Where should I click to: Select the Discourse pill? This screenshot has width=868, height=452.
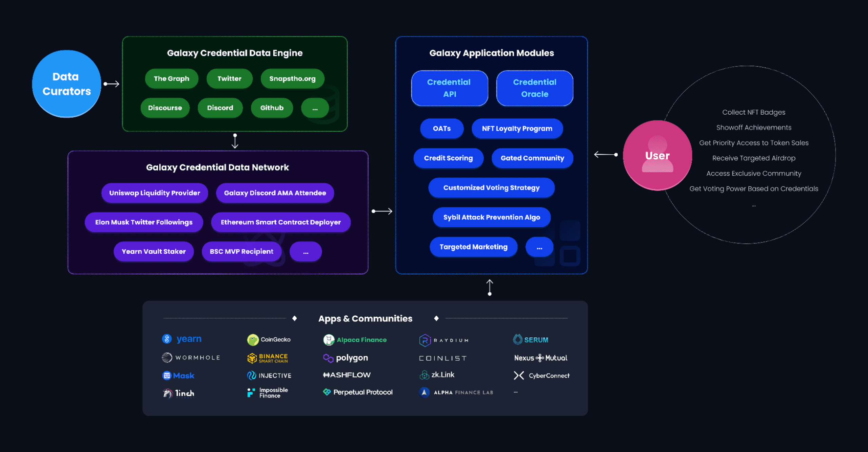165,108
